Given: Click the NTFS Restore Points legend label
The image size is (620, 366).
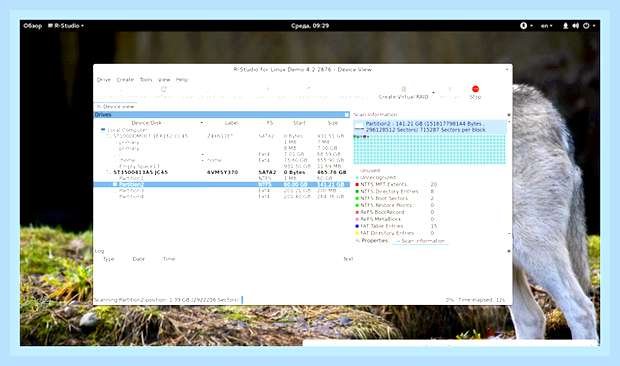Looking at the screenshot, I should coord(386,206).
